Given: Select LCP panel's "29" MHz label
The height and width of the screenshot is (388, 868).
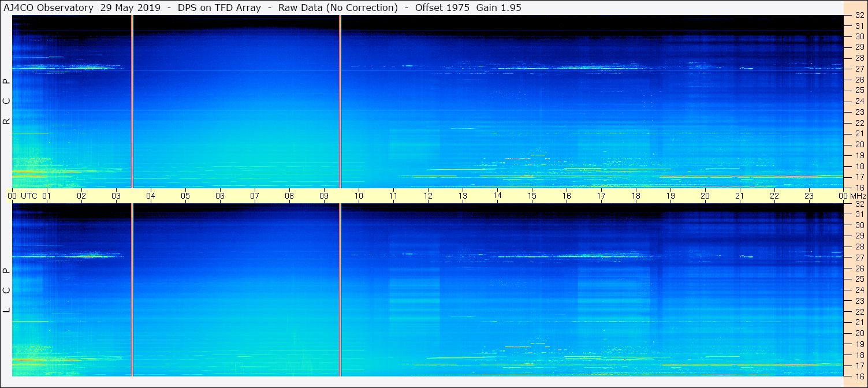Looking at the screenshot, I should tap(859, 236).
